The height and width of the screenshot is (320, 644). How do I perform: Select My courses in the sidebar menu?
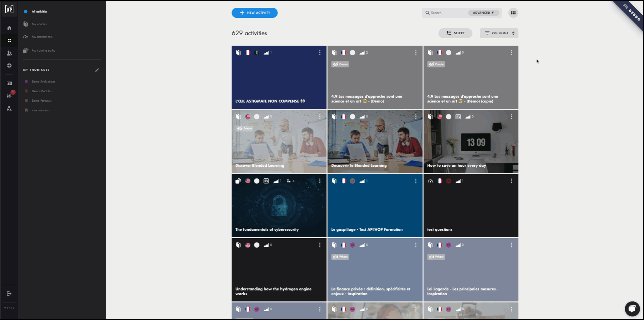pyautogui.click(x=40, y=24)
